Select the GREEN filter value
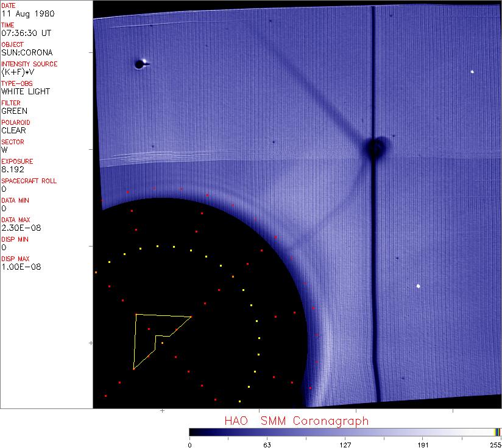 [x=15, y=111]
